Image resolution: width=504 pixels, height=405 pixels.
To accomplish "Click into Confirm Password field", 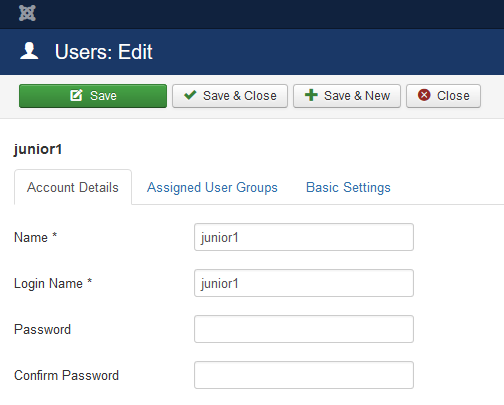I will 304,375.
